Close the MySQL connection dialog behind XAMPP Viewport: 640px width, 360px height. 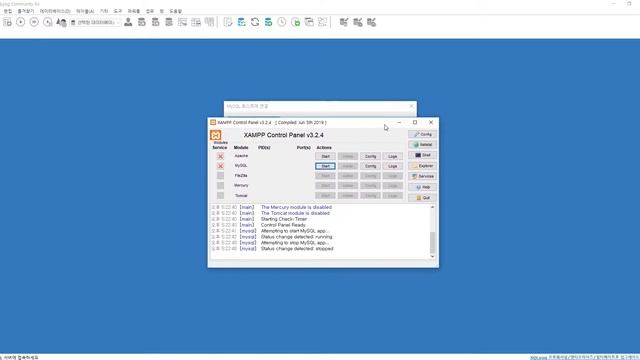(411, 106)
